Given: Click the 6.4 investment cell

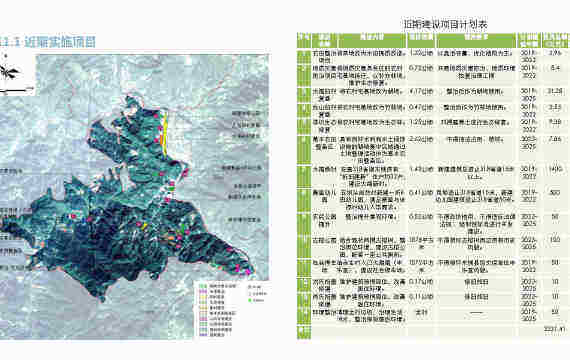Looking at the screenshot, I should (555, 68).
